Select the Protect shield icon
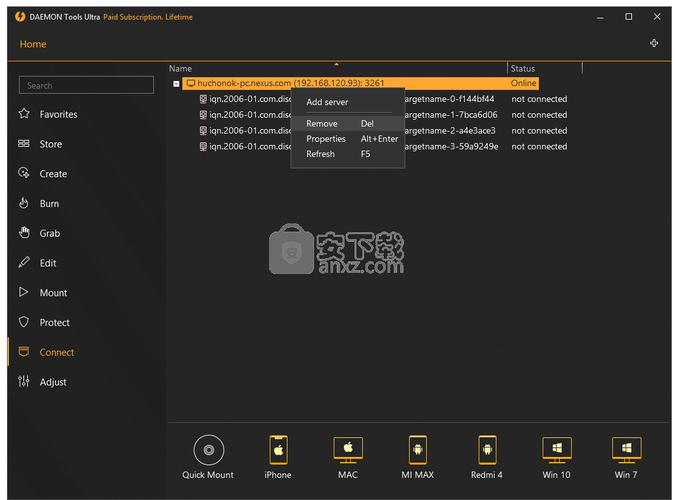Image resolution: width=675 pixels, height=500 pixels. (x=24, y=322)
